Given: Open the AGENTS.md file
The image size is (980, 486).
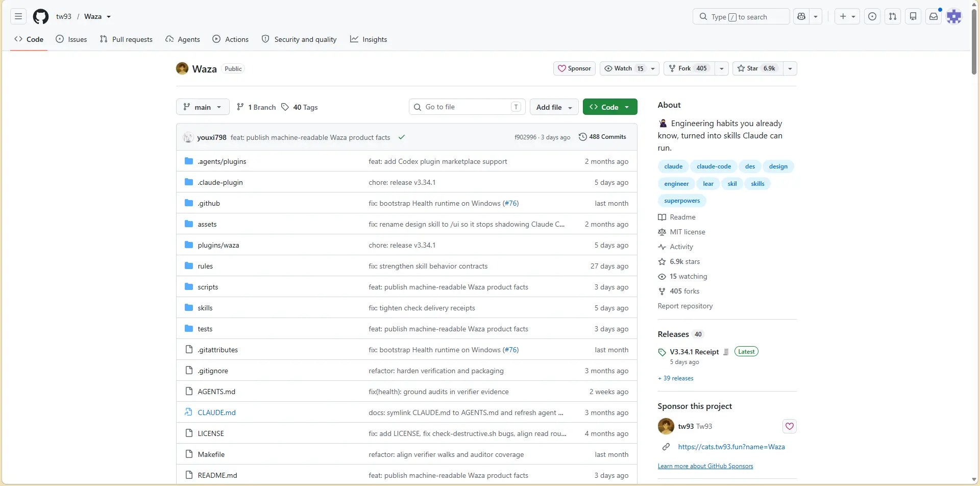Looking at the screenshot, I should click(x=216, y=392).
